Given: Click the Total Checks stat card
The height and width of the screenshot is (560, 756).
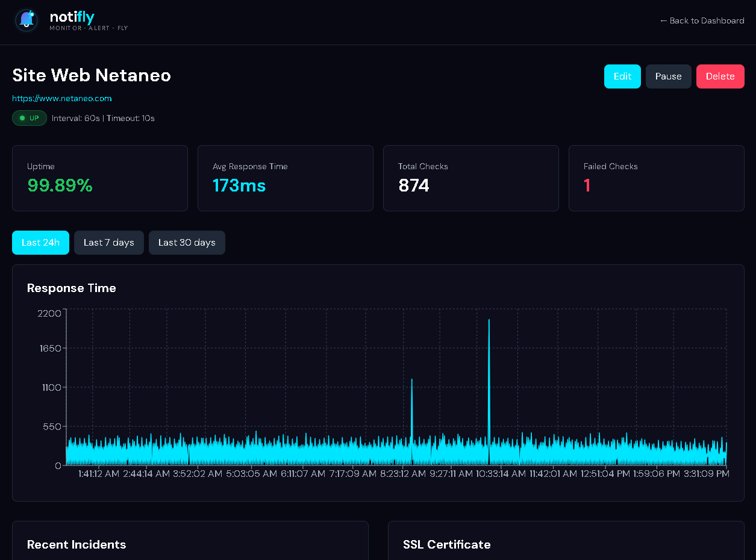Looking at the screenshot, I should (x=470, y=178).
